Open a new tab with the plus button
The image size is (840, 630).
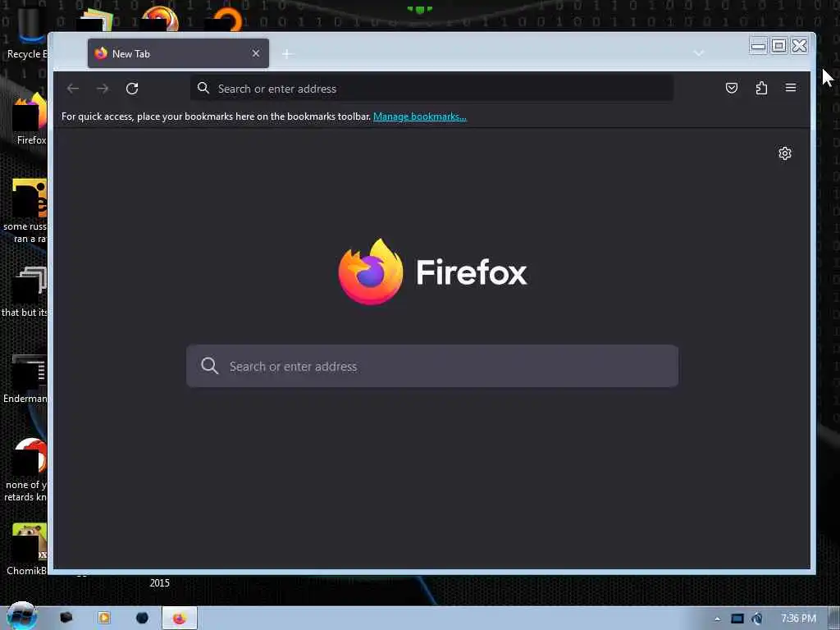click(x=287, y=53)
